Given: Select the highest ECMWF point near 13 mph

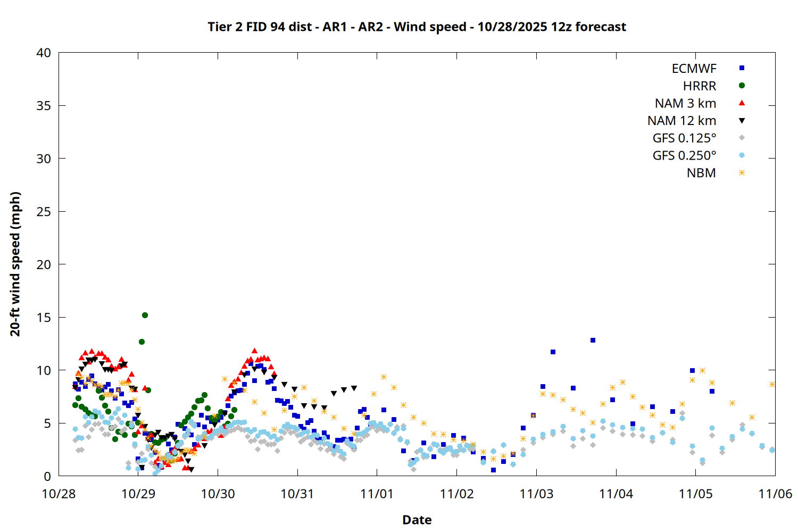Looking at the screenshot, I should coord(593,340).
